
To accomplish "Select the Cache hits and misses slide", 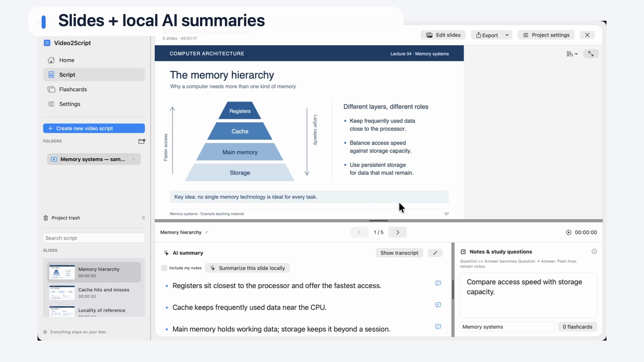I will coord(94,293).
